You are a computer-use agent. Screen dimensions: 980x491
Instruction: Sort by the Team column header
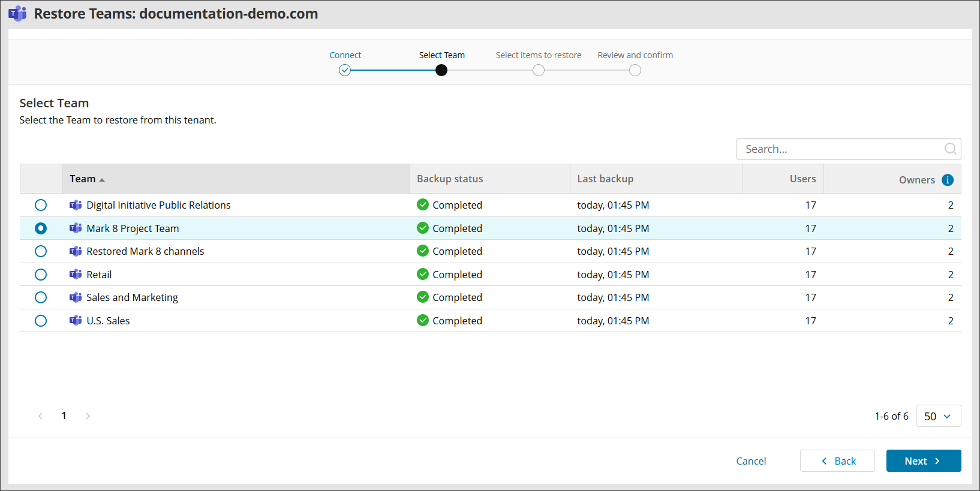[x=83, y=179]
